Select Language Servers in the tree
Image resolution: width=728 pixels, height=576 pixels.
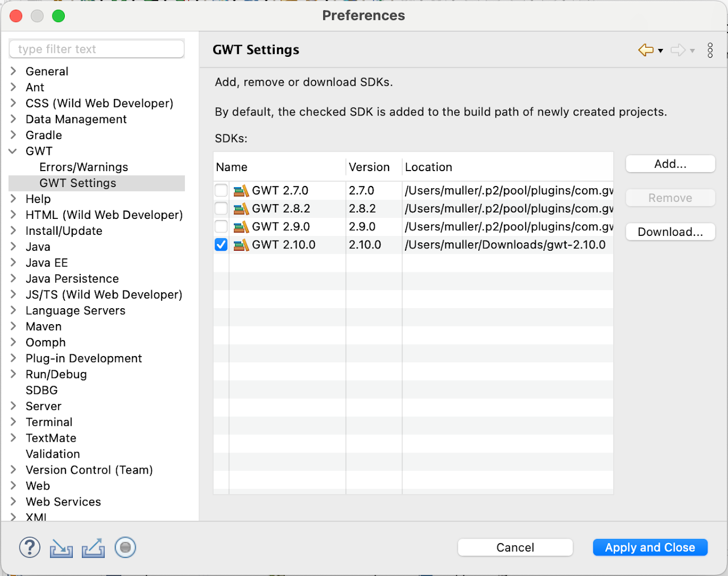pos(76,310)
